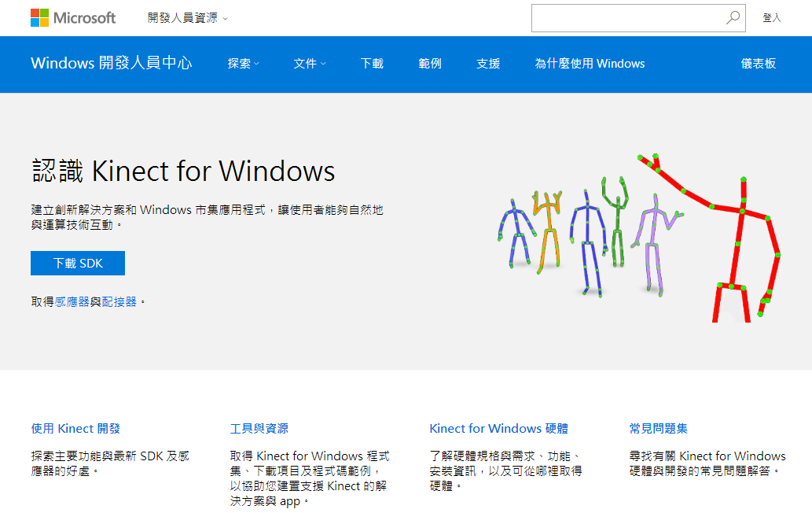Click the 下載 SDK button
This screenshot has height=513, width=812.
pyautogui.click(x=78, y=264)
